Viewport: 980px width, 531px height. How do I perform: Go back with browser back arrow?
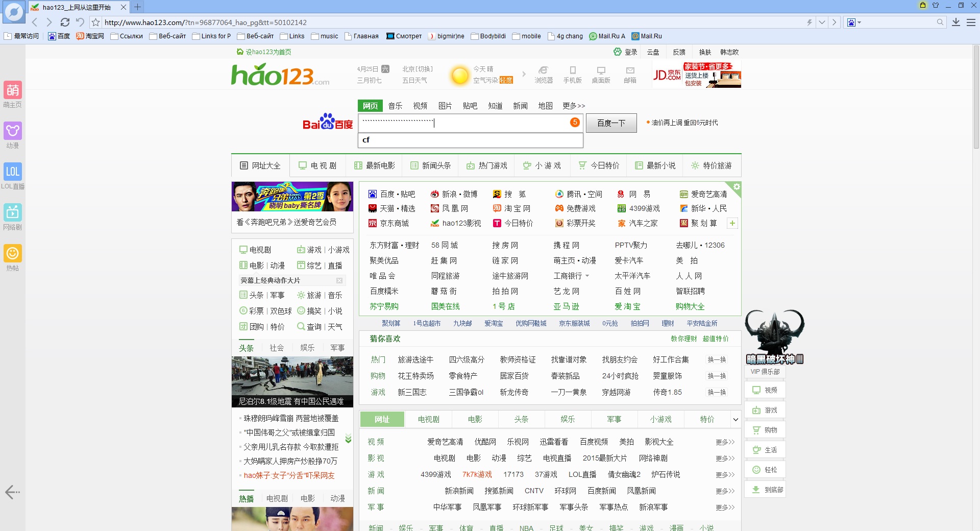pyautogui.click(x=35, y=22)
